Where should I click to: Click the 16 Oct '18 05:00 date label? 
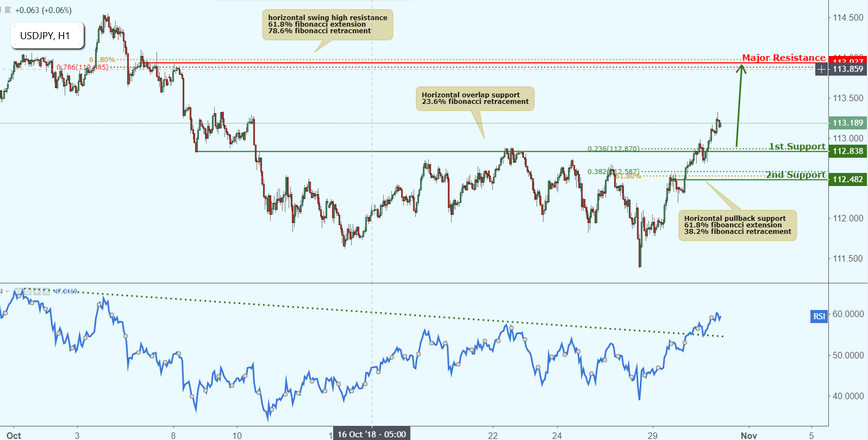point(372,434)
